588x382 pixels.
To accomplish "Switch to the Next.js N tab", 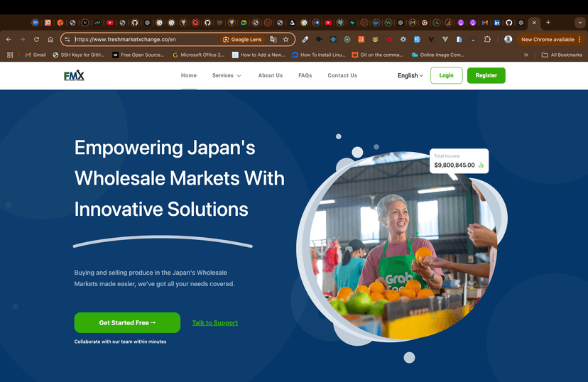I will point(85,23).
